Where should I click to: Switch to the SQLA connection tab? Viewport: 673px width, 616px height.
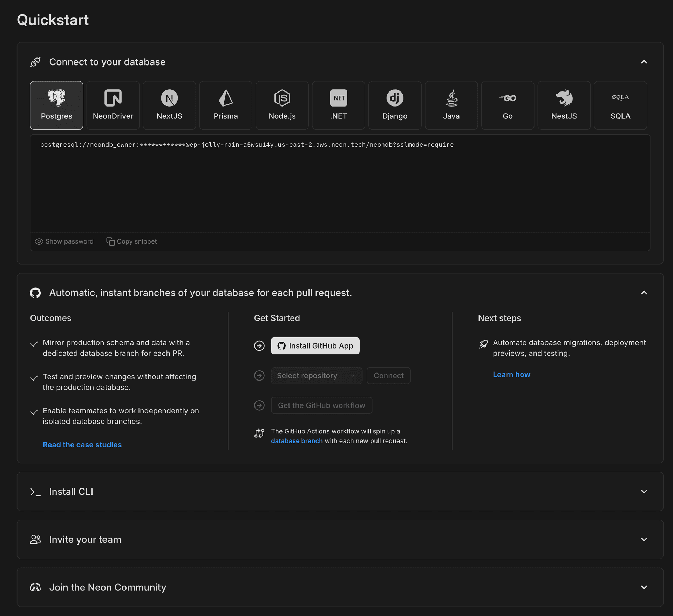(x=620, y=105)
